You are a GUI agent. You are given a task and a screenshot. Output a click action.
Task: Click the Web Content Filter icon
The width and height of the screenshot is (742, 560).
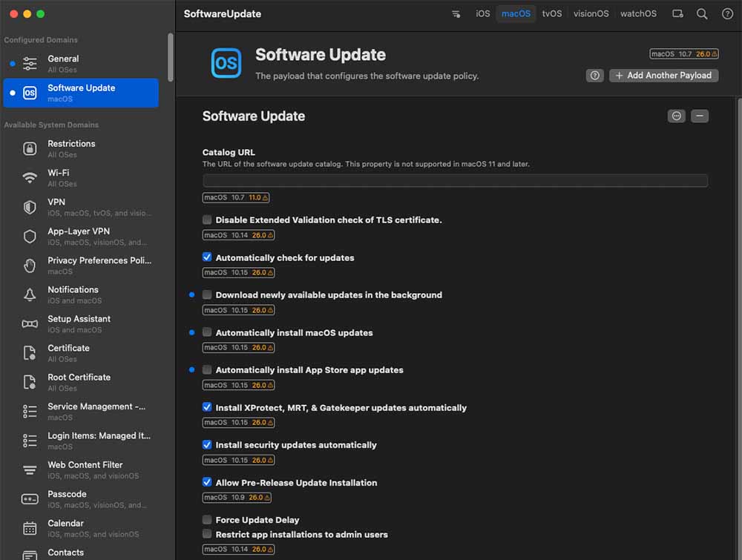(x=30, y=470)
